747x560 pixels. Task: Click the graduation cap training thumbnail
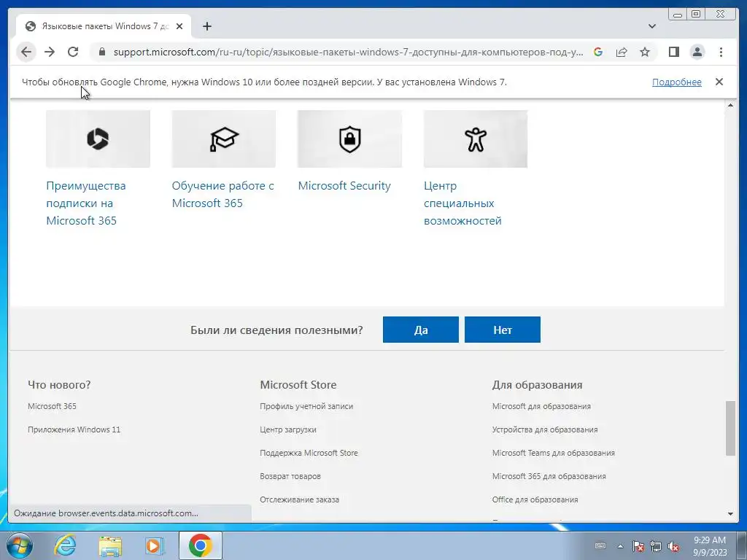click(x=223, y=139)
